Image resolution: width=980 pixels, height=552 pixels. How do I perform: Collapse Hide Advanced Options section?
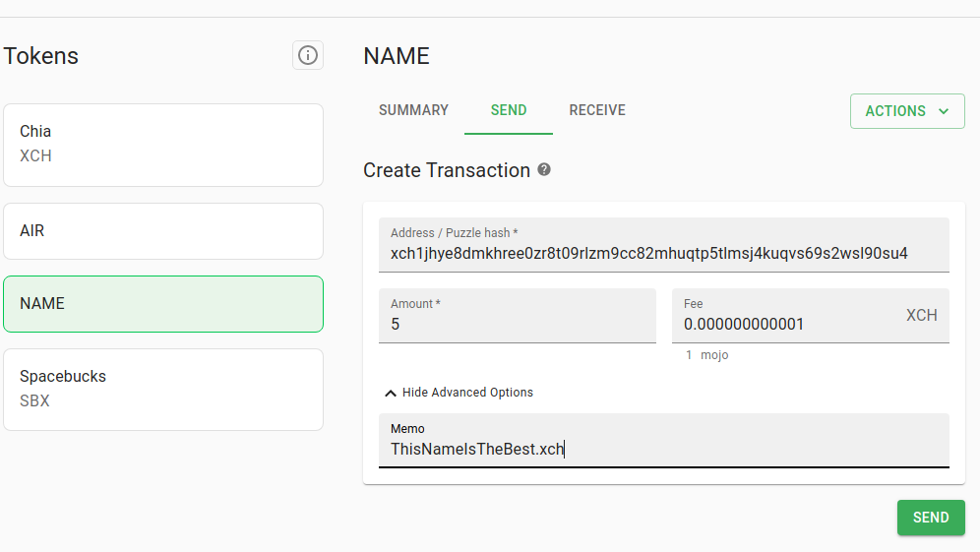point(459,393)
